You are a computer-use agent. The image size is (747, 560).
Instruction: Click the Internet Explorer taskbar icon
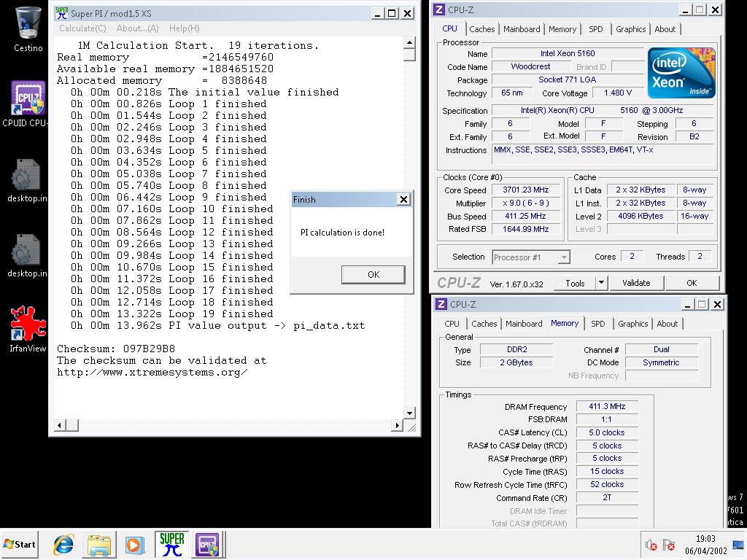(x=64, y=545)
